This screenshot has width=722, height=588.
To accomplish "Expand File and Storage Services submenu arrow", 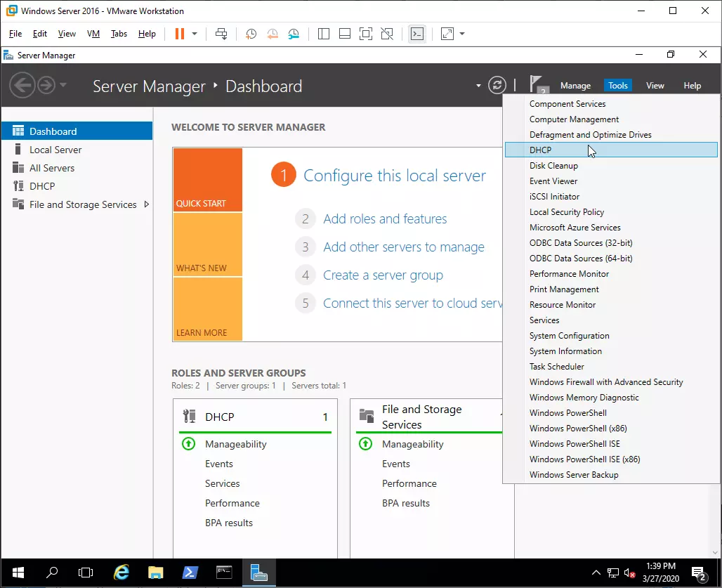I will point(146,204).
